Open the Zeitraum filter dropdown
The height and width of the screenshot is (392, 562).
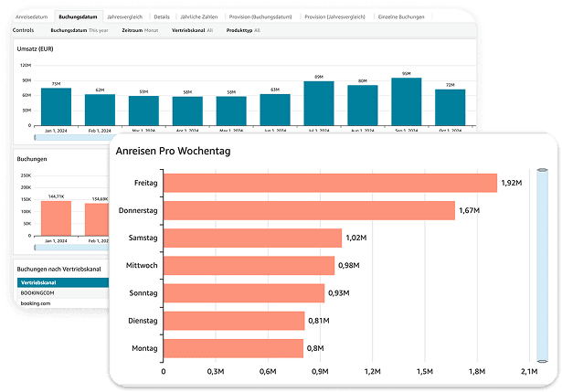(x=140, y=30)
